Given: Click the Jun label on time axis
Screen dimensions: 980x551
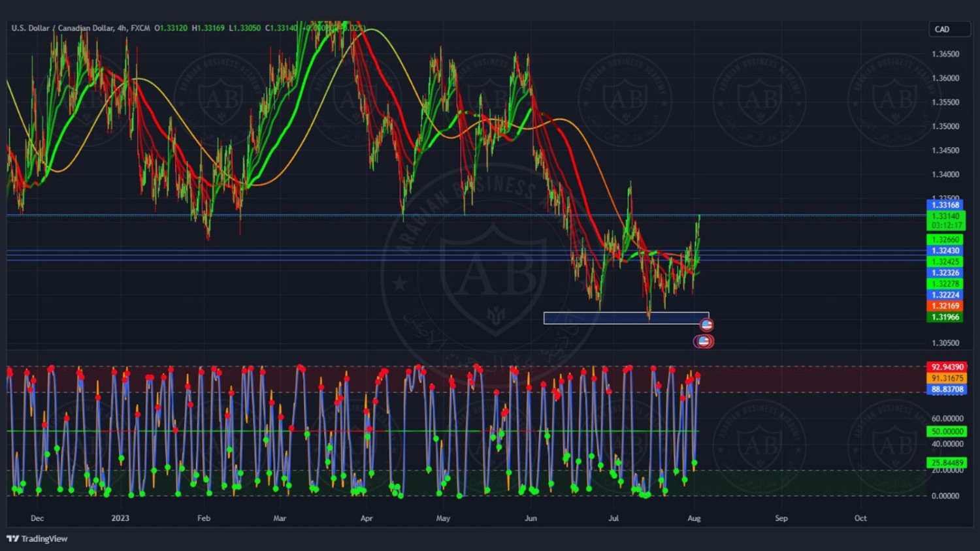Looking at the screenshot, I should point(531,518).
